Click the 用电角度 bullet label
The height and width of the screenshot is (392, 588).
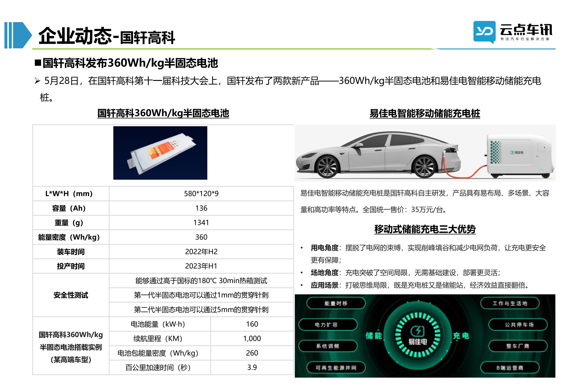[324, 248]
